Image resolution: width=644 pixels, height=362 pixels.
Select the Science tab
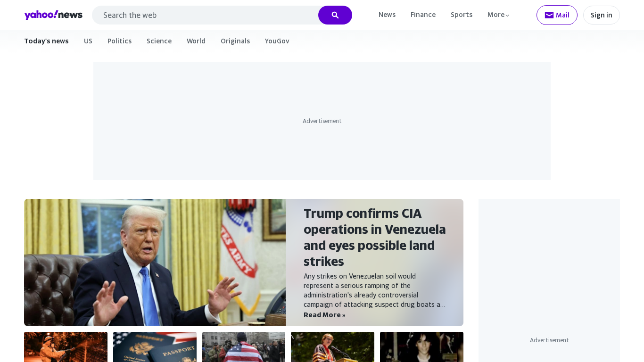tap(159, 41)
